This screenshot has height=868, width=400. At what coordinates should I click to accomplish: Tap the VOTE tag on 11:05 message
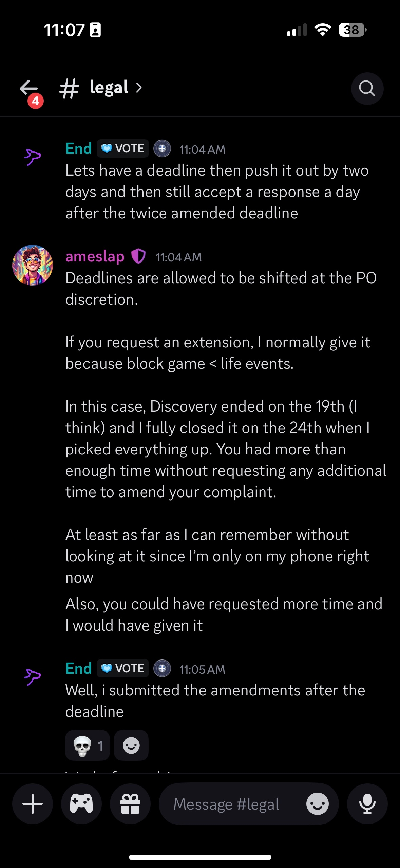pyautogui.click(x=123, y=668)
